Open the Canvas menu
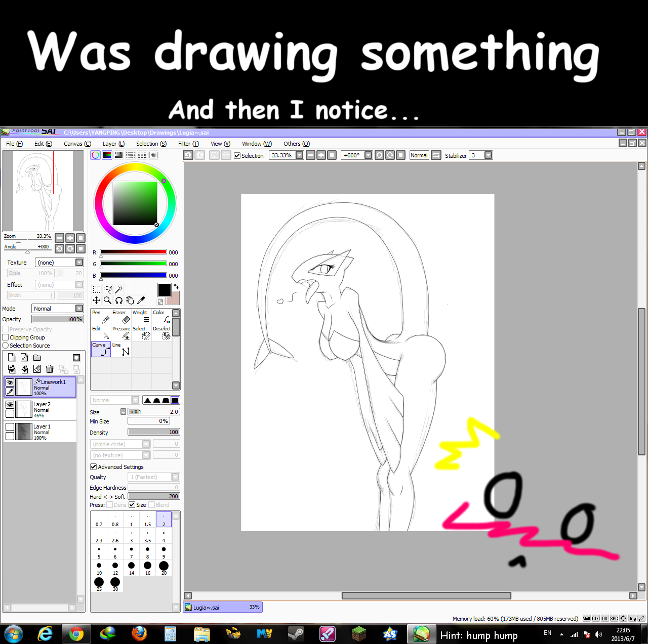This screenshot has height=644, width=648. [77, 144]
